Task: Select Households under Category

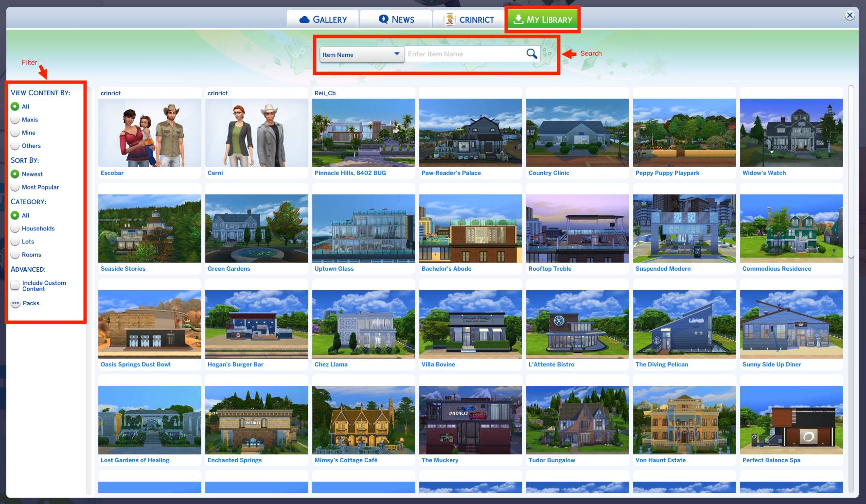Action: 15,228
